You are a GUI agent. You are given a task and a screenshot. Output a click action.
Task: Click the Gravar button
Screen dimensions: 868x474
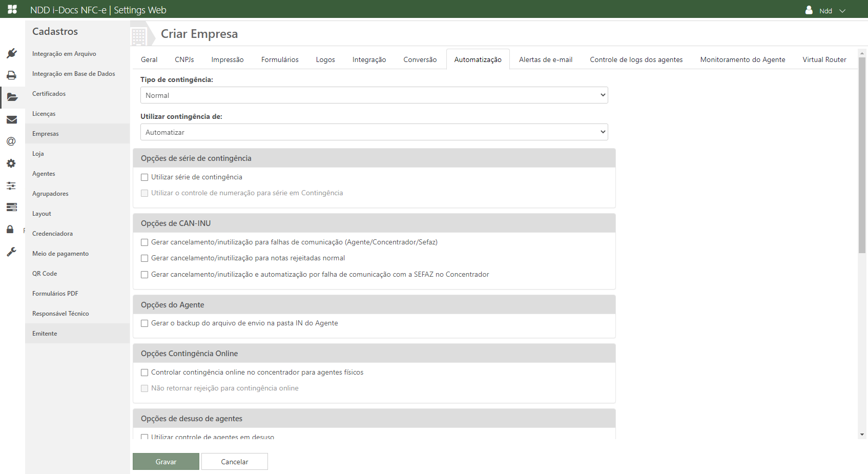point(166,462)
